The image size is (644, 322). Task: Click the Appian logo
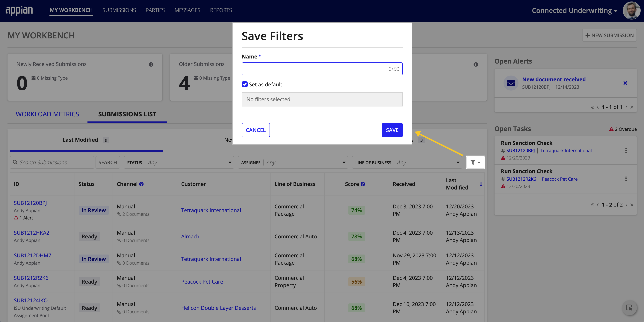point(19,10)
